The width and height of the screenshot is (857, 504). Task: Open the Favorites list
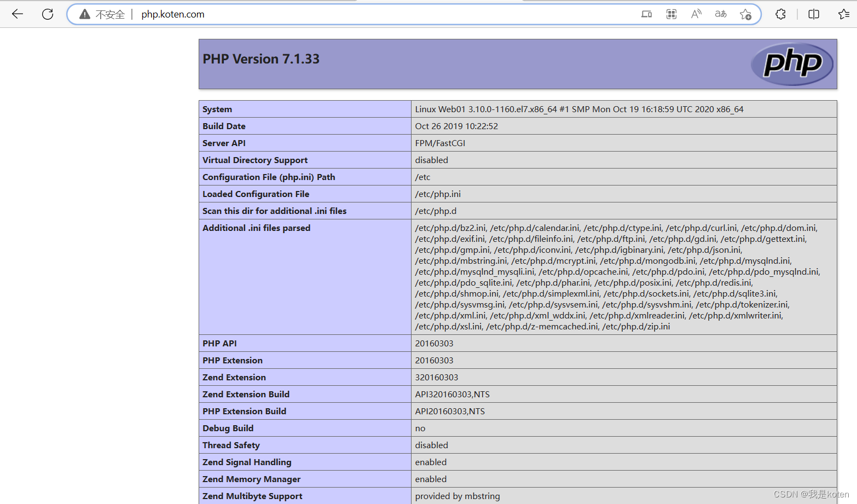[843, 14]
